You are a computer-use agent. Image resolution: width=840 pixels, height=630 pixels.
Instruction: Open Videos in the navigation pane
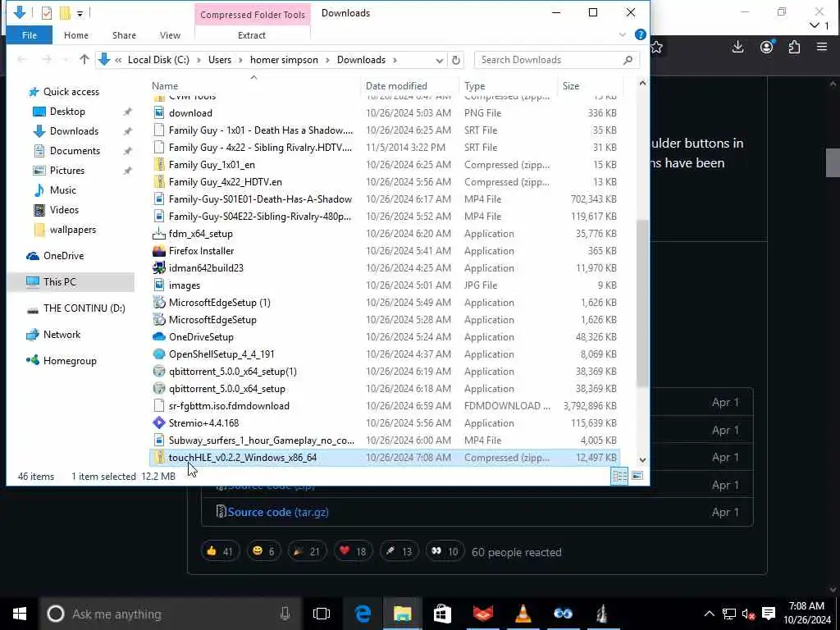(x=64, y=210)
